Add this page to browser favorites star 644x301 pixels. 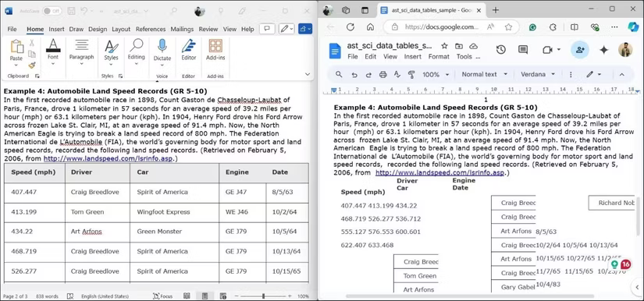(508, 27)
